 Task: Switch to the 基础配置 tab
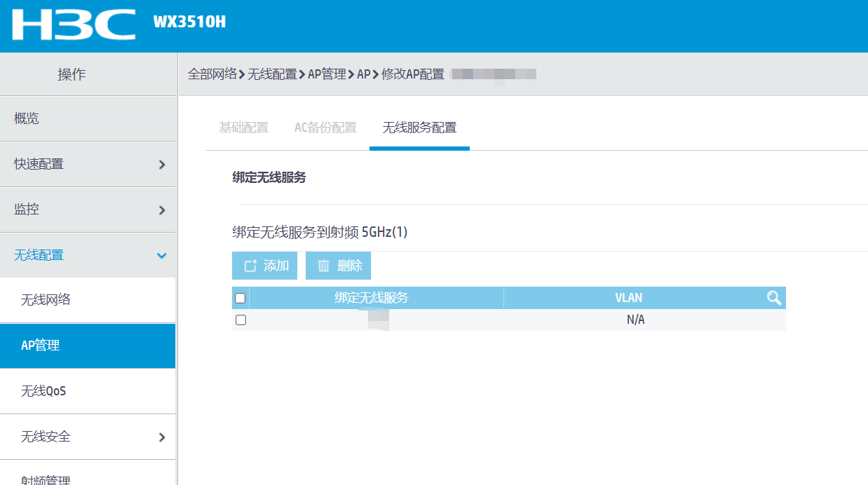[x=243, y=128]
